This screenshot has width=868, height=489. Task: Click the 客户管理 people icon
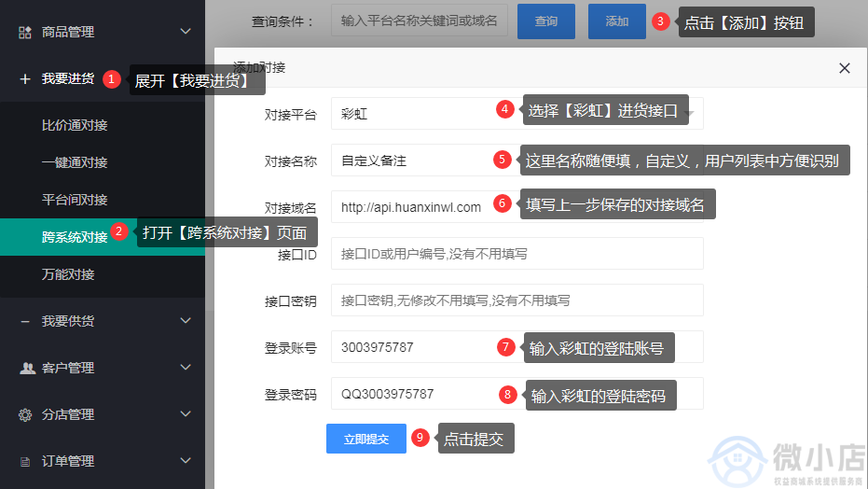click(27, 368)
